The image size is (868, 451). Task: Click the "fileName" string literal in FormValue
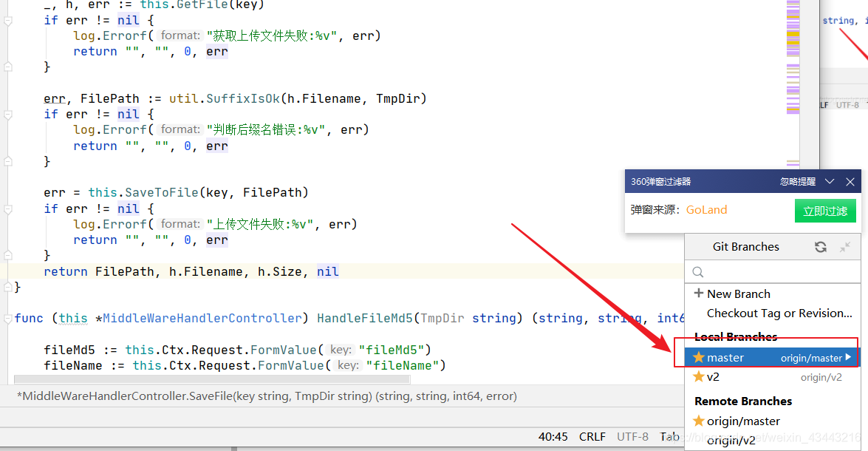(x=403, y=366)
